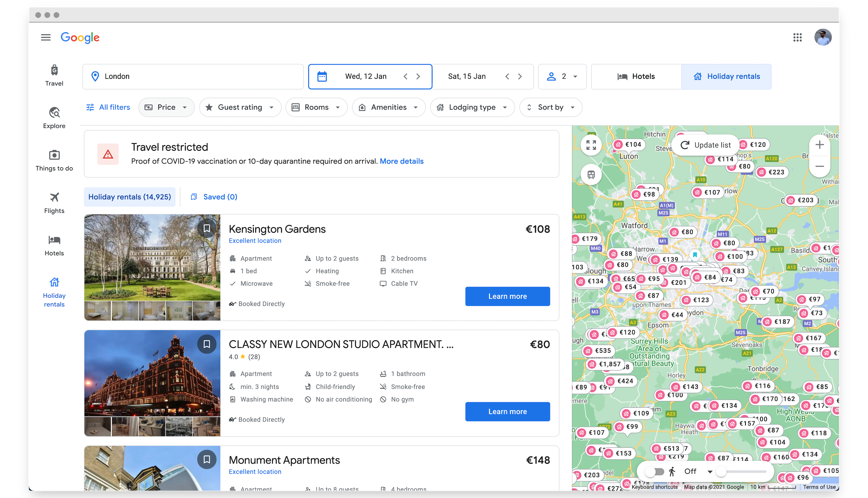Switch to the Saved (0) tab

tap(214, 197)
